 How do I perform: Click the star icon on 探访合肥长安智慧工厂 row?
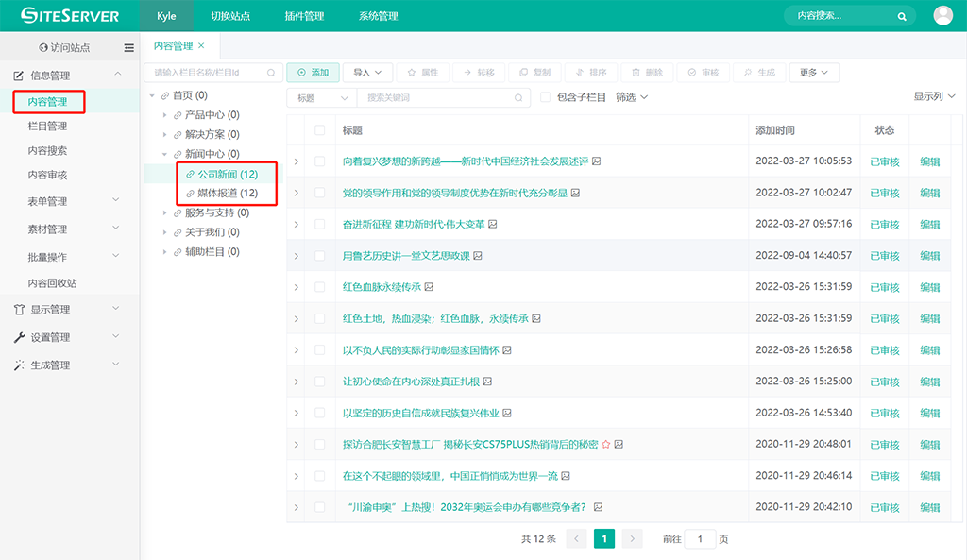pyautogui.click(x=605, y=444)
